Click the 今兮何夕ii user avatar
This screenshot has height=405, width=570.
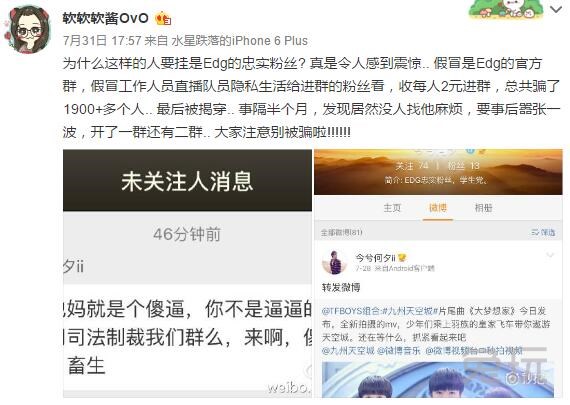(x=334, y=262)
